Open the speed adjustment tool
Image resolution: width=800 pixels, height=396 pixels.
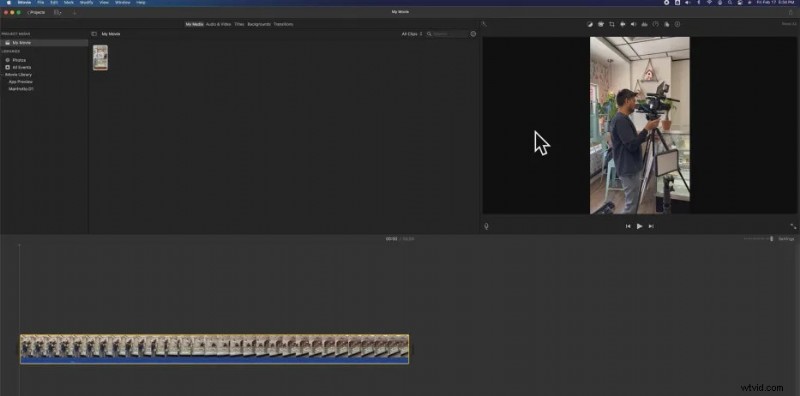point(656,24)
